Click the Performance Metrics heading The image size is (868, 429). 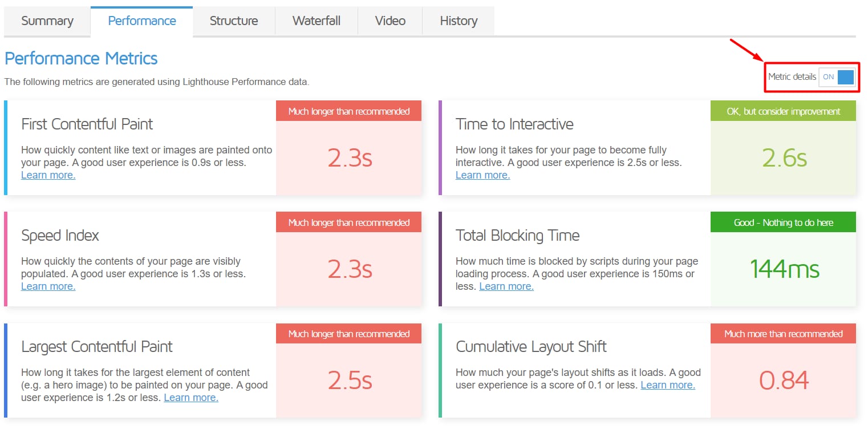(x=80, y=58)
